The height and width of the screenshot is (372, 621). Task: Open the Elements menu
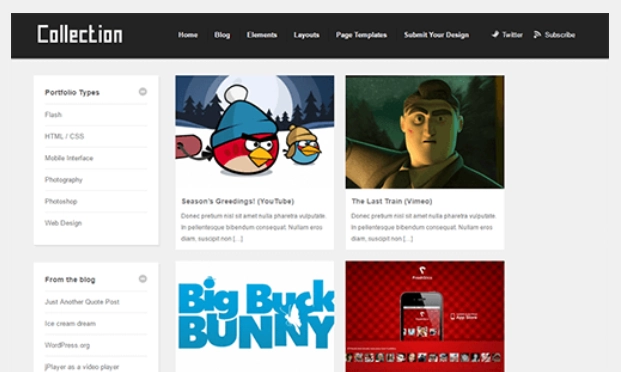click(262, 35)
